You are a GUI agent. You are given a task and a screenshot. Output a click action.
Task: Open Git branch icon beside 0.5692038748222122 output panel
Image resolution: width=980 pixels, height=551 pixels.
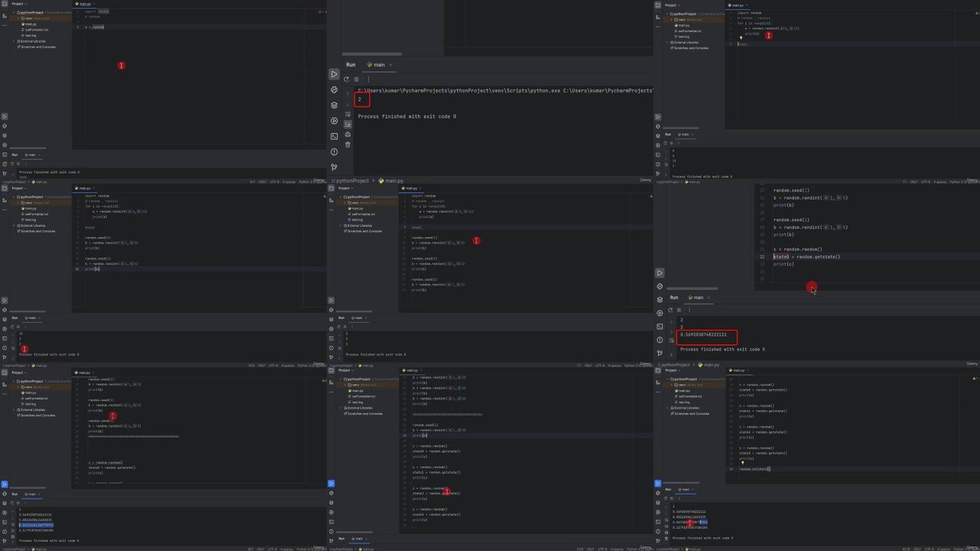coord(660,353)
